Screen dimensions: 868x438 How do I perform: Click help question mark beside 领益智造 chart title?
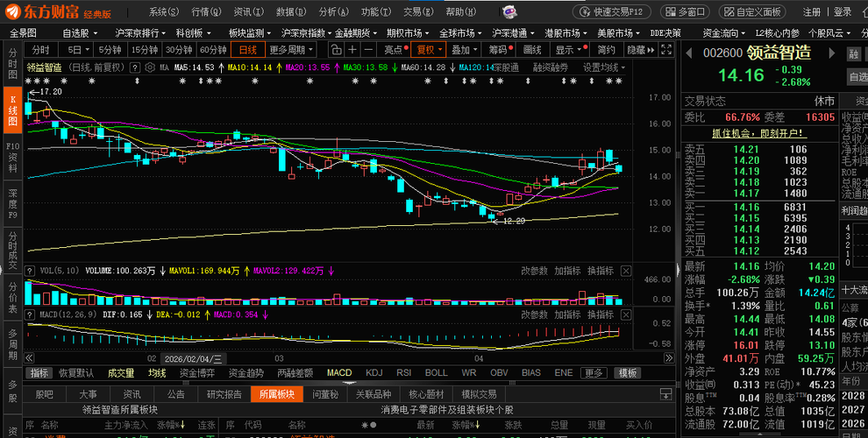click(134, 68)
